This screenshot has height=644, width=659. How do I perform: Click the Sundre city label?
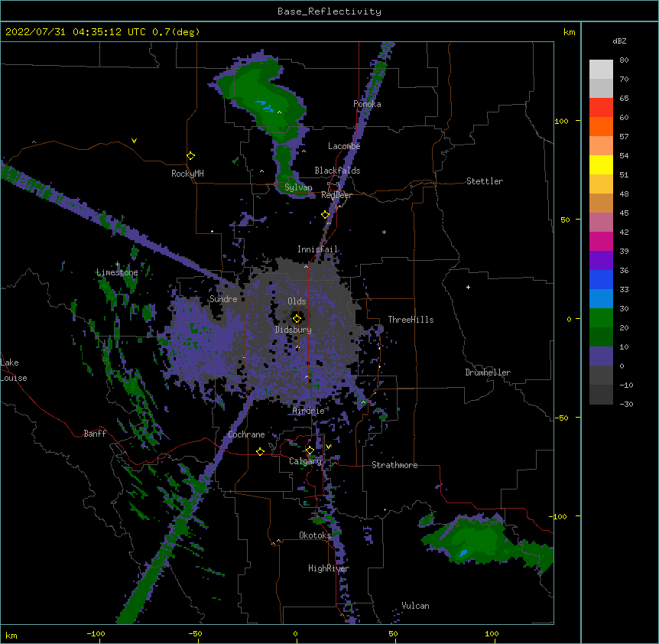pos(223,299)
